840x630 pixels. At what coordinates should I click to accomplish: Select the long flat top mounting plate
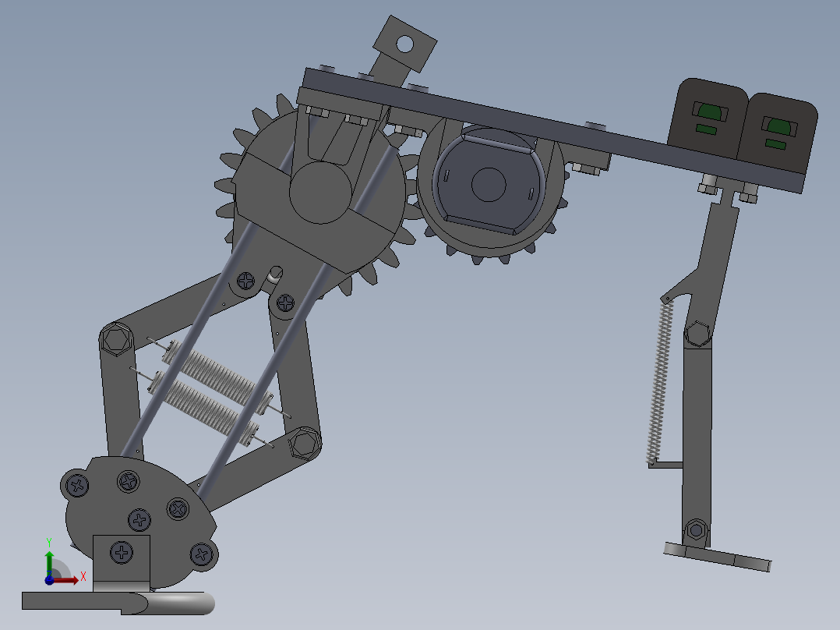pos(554,131)
